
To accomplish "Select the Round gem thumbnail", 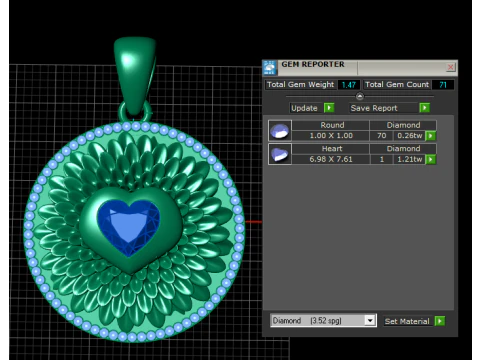I will [x=280, y=130].
